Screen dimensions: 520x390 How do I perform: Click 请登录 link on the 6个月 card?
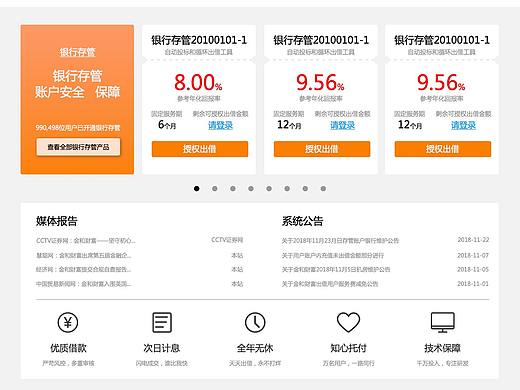pyautogui.click(x=220, y=125)
